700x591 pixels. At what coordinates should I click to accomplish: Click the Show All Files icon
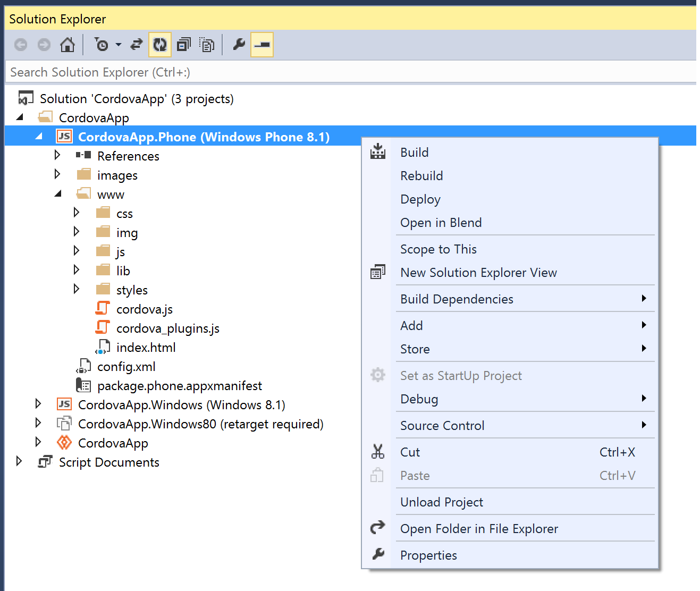coord(207,45)
